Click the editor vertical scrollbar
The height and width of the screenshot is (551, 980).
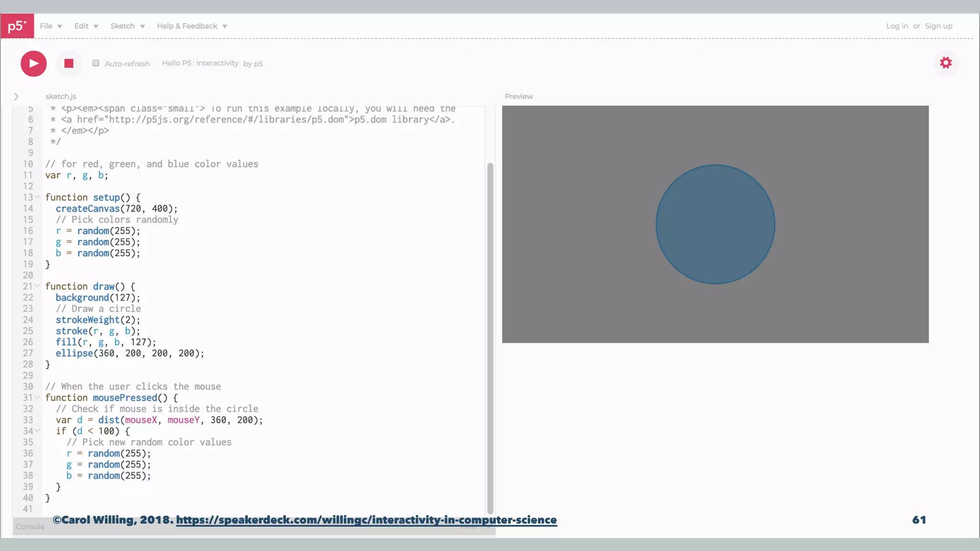[490, 335]
